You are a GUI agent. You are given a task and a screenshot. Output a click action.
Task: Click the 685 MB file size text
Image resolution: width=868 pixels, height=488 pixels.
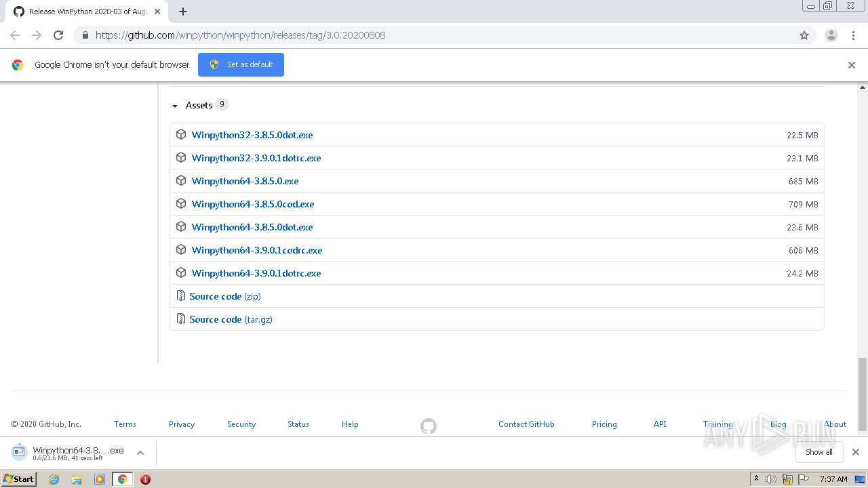[x=804, y=181]
